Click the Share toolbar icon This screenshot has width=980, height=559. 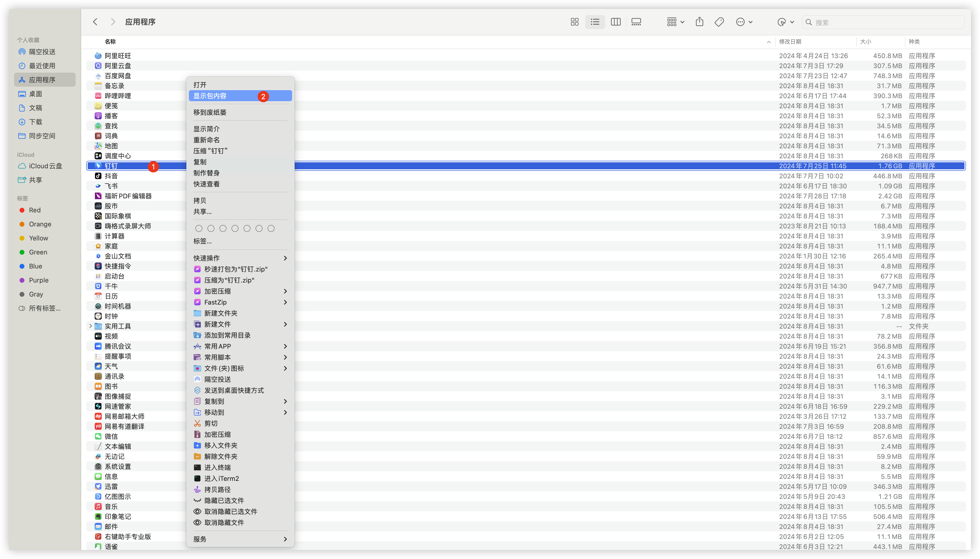pyautogui.click(x=699, y=22)
